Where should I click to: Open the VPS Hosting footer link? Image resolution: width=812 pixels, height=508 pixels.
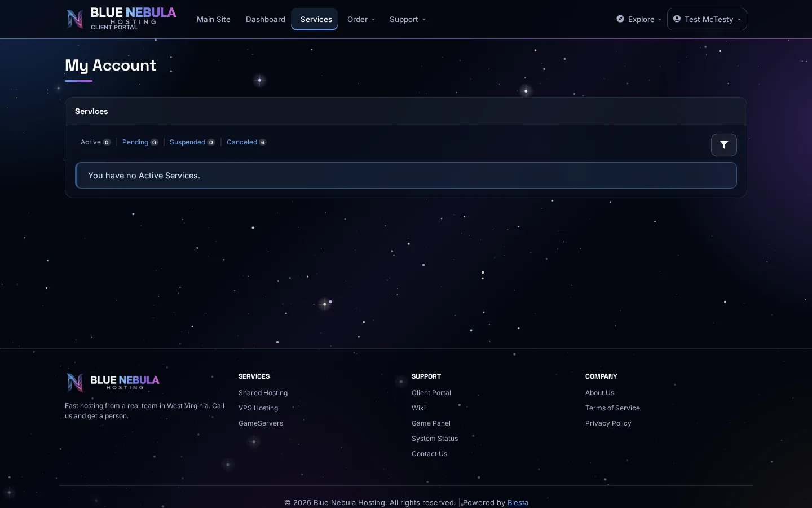click(258, 408)
